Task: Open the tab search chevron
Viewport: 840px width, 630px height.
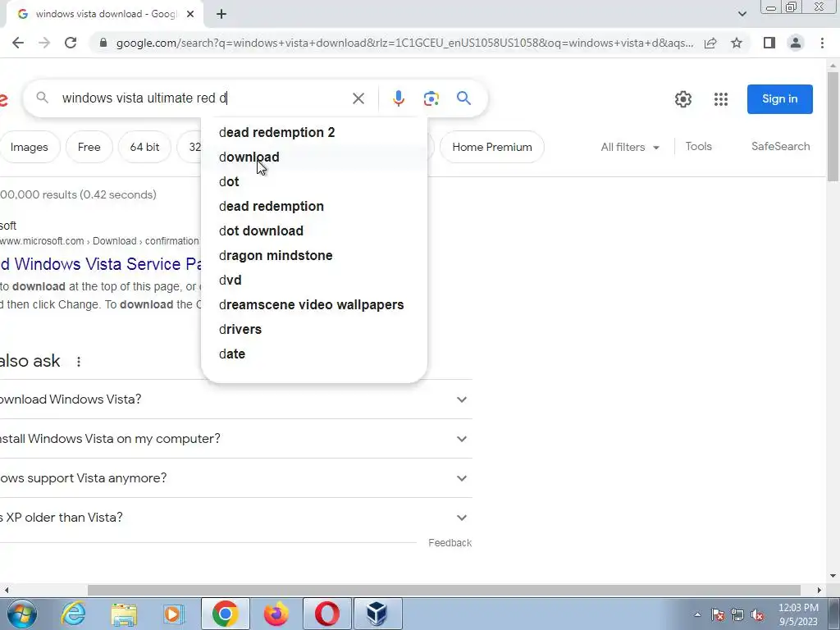Action: 742,14
